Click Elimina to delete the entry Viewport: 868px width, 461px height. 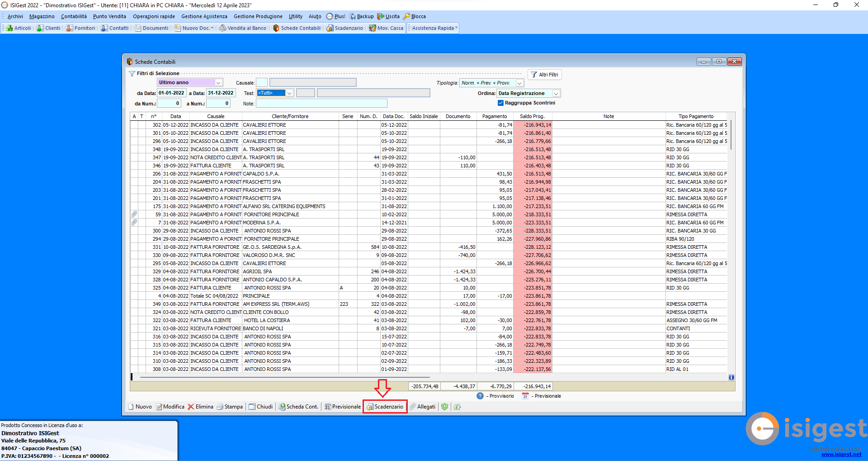pyautogui.click(x=200, y=407)
